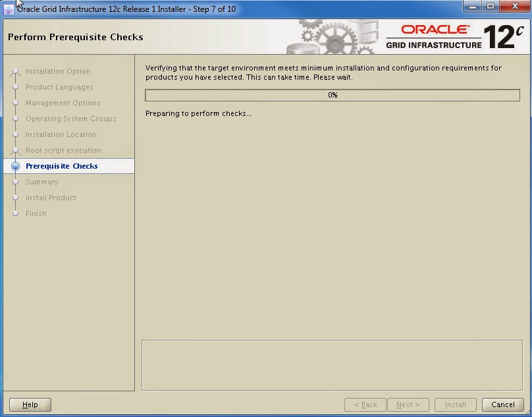532x417 pixels.
Task: Click the empty status message box
Action: (x=332, y=364)
